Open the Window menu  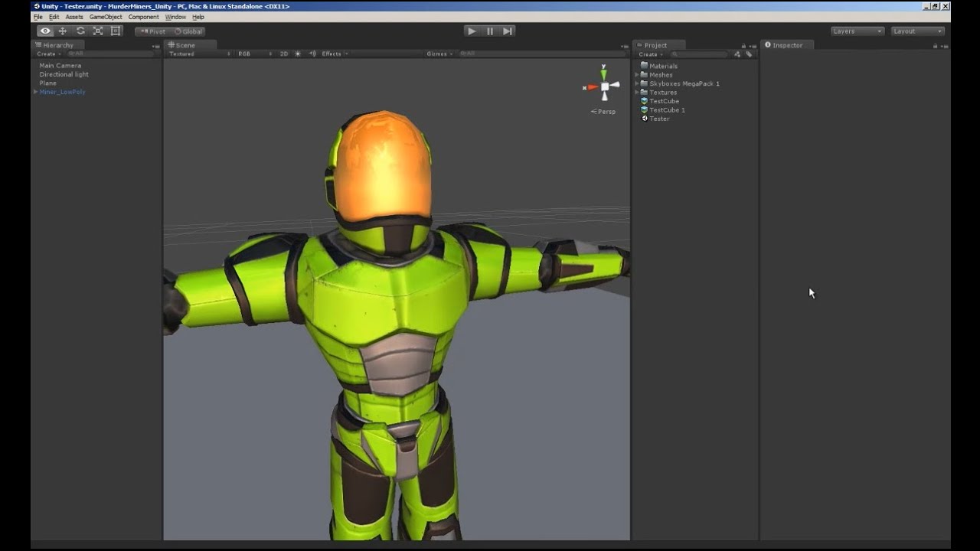175,17
